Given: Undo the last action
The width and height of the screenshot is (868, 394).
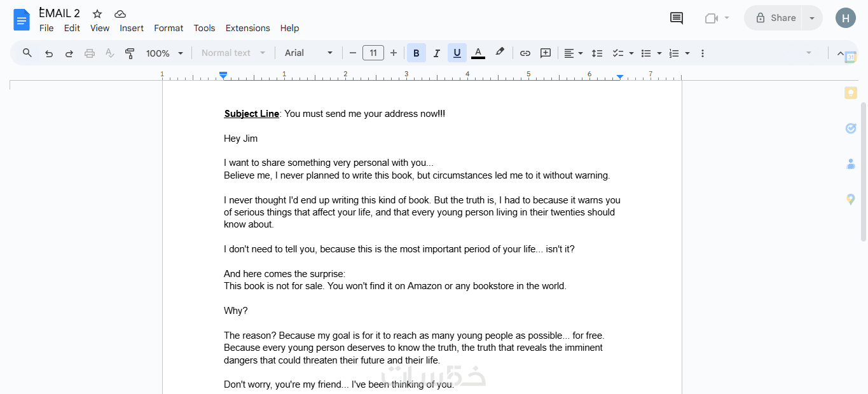Looking at the screenshot, I should 49,53.
